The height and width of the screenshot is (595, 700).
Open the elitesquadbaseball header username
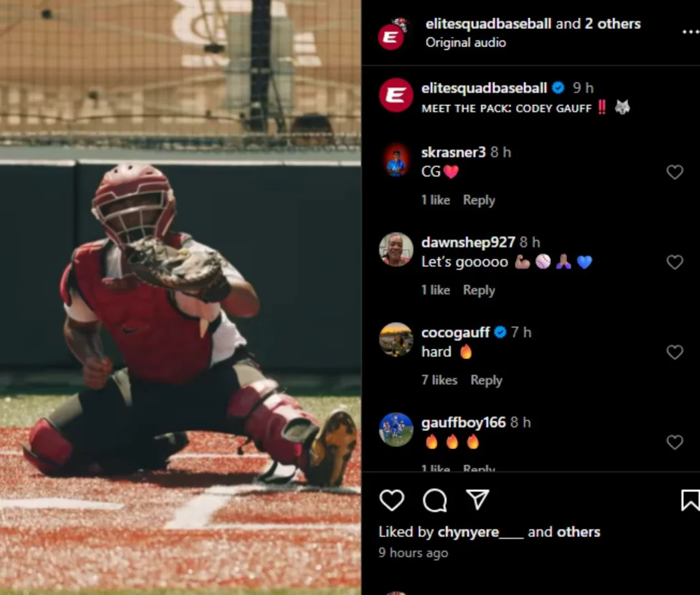(x=488, y=24)
